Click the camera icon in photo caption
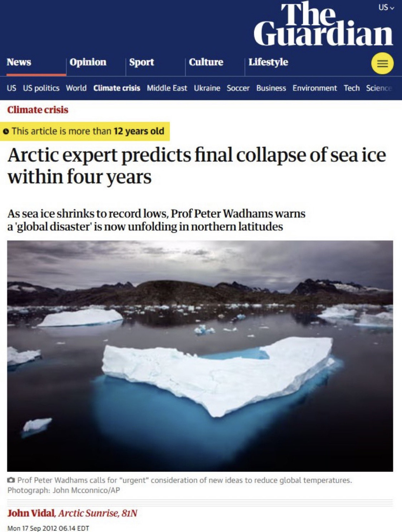The image size is (402, 532). 11,480
